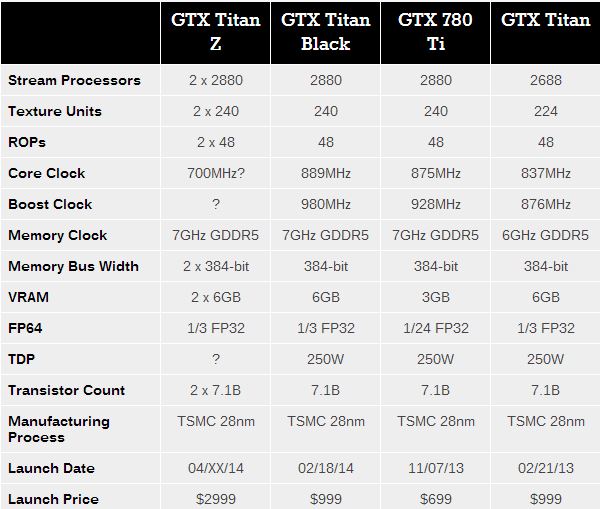Select the GTX Titan Black column header
600x509 pixels.
(326, 32)
